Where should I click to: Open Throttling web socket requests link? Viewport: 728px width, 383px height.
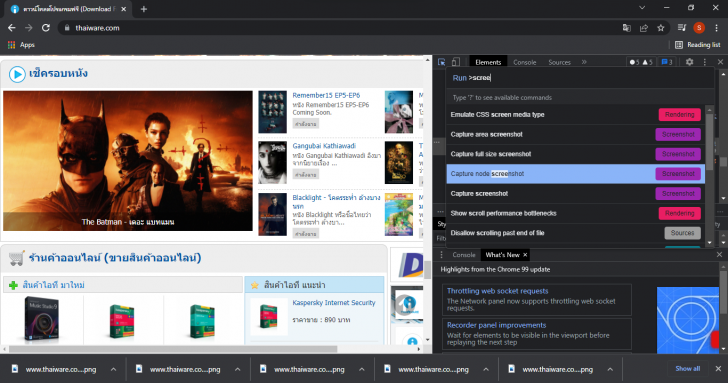click(x=497, y=291)
